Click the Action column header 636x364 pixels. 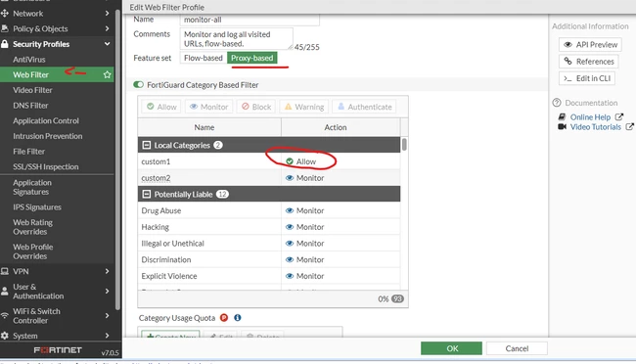click(x=341, y=127)
